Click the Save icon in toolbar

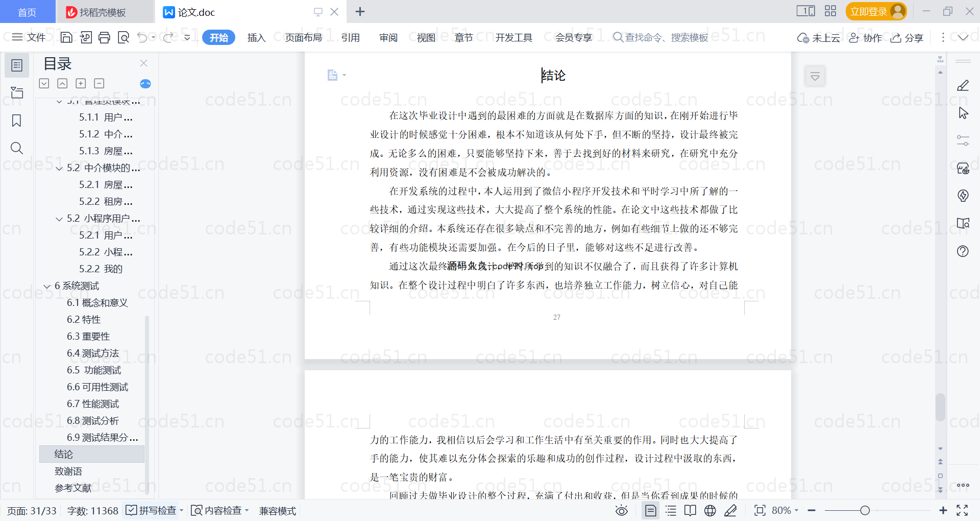66,37
